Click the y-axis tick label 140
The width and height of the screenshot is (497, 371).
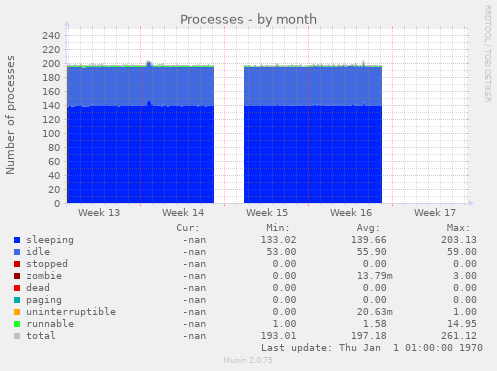(x=51, y=105)
